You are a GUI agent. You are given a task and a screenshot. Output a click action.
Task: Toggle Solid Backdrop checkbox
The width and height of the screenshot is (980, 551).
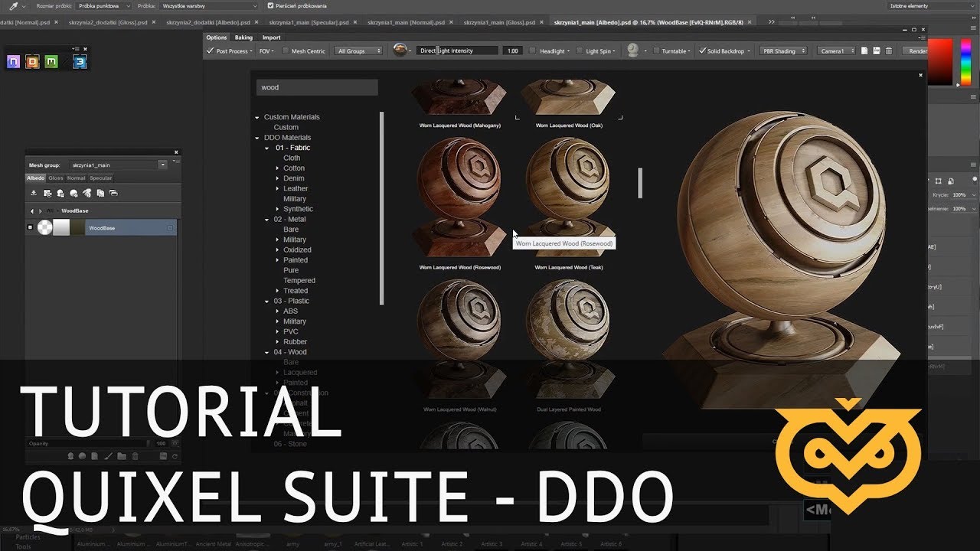pos(702,51)
